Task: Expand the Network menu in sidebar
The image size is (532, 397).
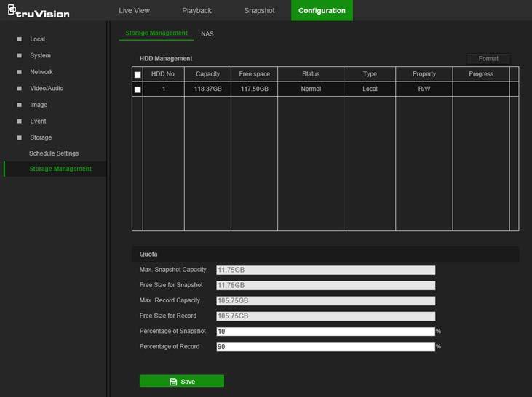Action: point(41,72)
